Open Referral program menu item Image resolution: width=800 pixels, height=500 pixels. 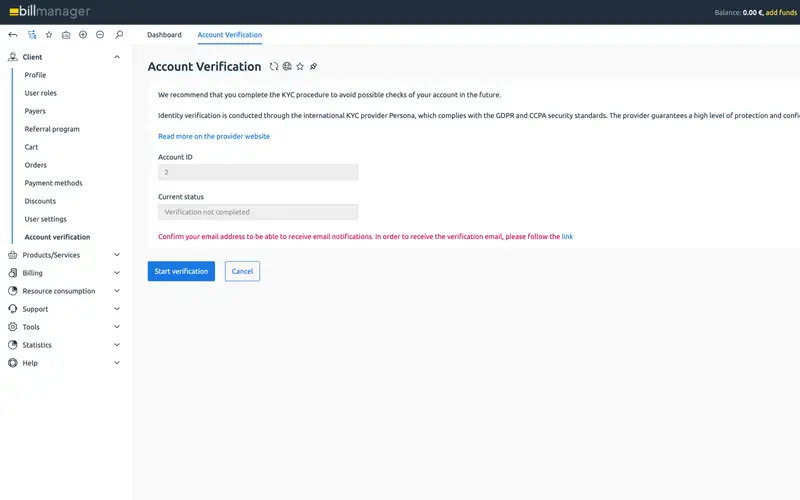pyautogui.click(x=52, y=129)
